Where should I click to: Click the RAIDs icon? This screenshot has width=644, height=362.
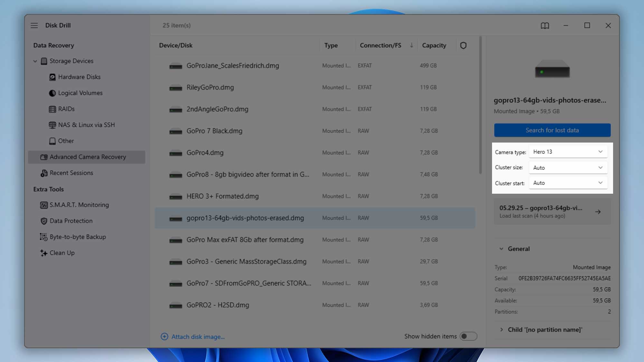(x=52, y=109)
